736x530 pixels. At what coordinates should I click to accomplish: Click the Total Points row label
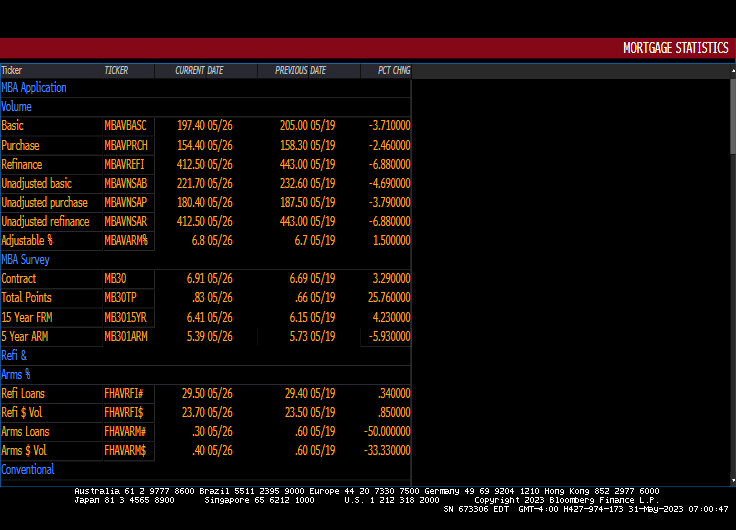(27, 298)
